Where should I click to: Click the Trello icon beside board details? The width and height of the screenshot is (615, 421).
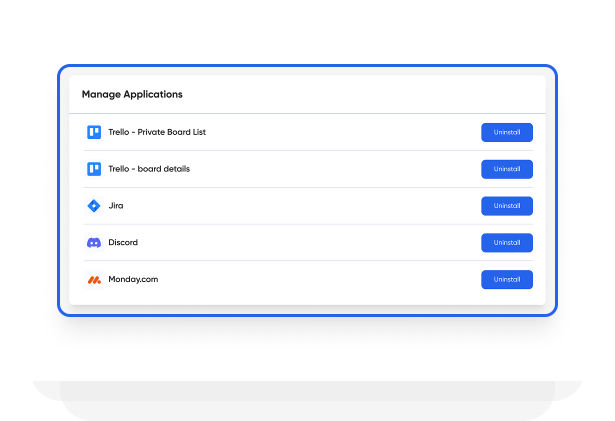point(94,169)
